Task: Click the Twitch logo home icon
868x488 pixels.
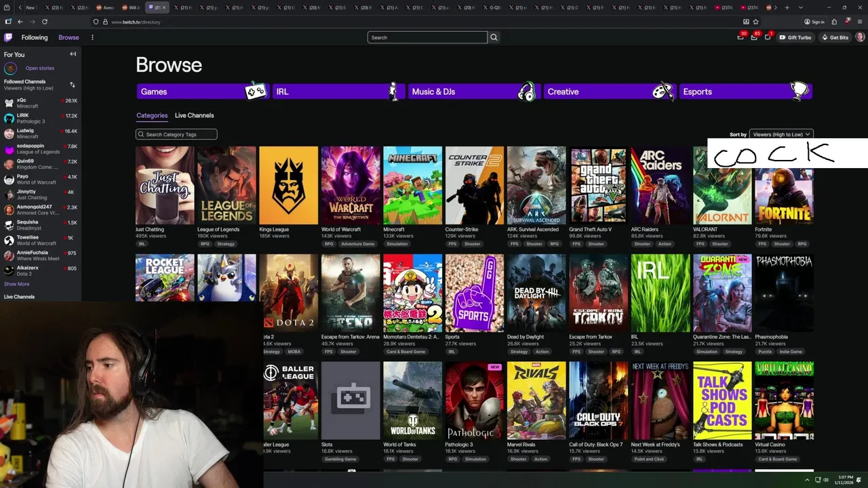Action: 8,37
